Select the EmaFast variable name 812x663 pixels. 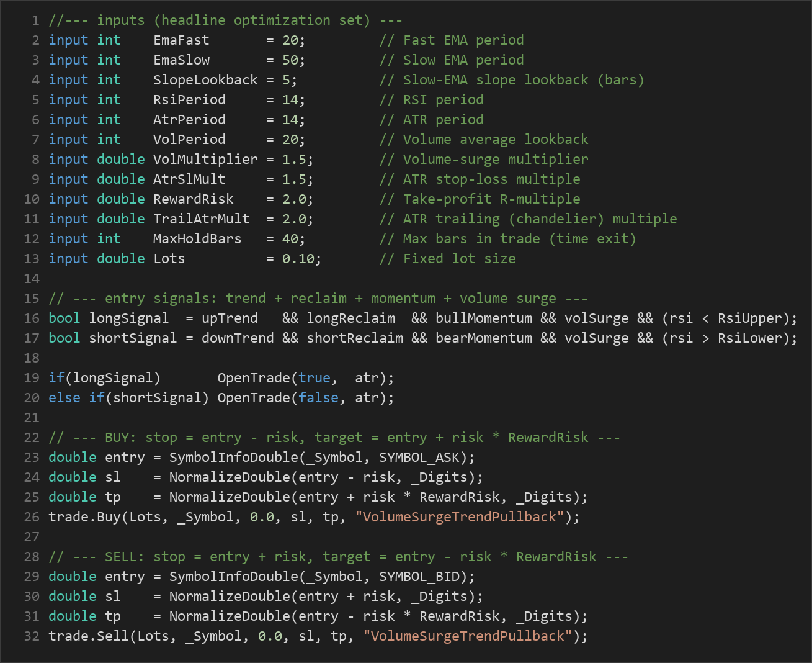181,40
